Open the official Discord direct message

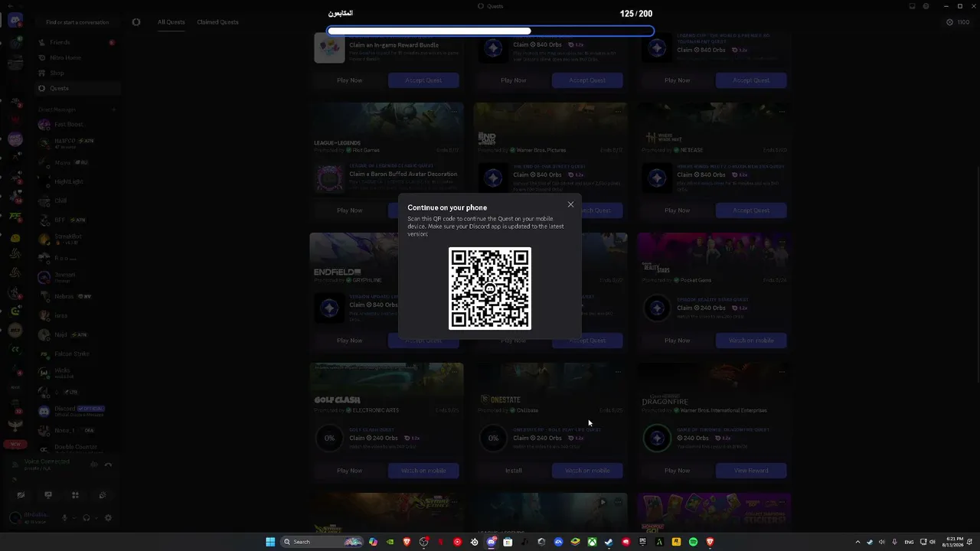point(77,411)
